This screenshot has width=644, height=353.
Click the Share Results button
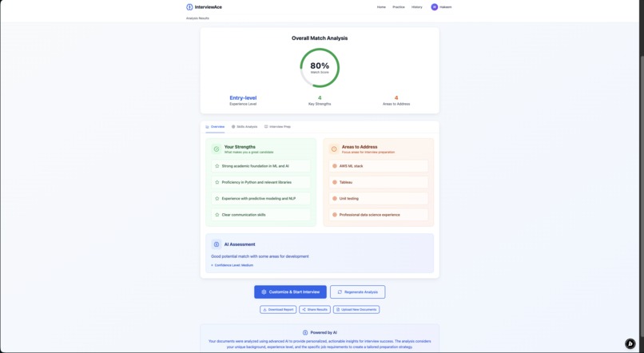click(x=315, y=310)
